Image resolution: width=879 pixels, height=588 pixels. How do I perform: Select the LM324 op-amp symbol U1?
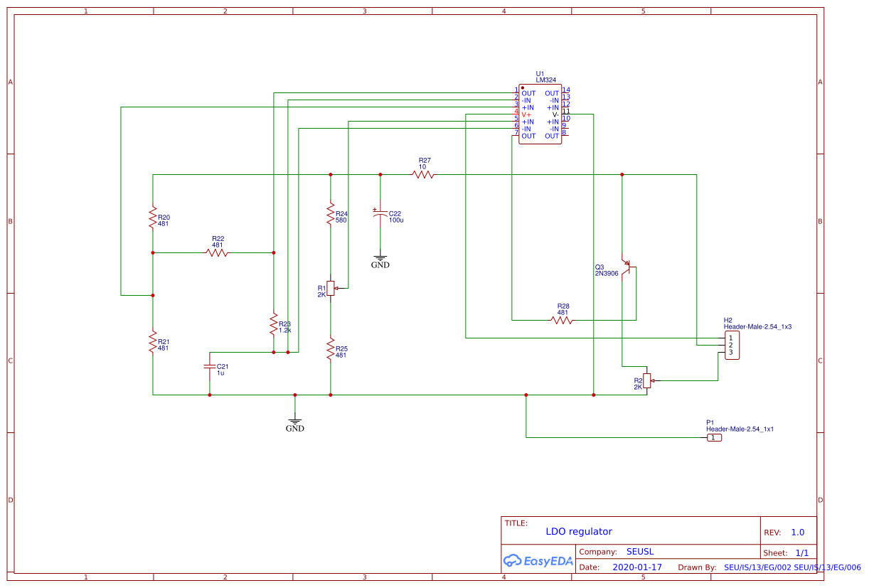[x=540, y=114]
